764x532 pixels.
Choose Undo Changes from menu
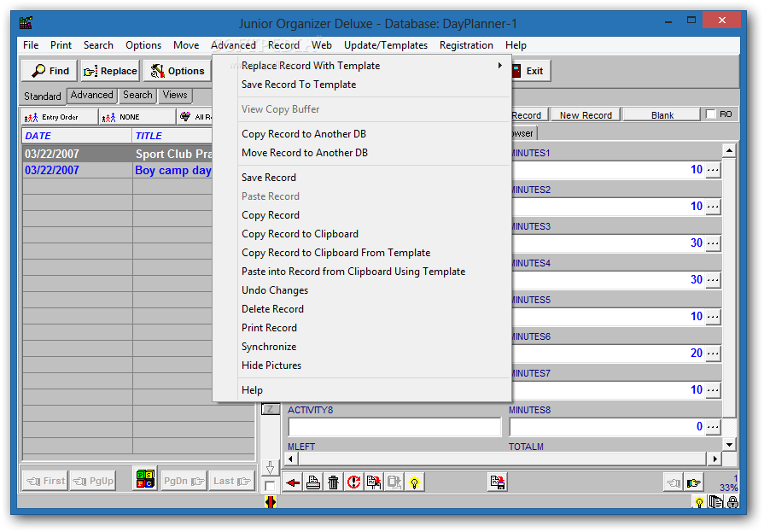[x=373, y=290]
